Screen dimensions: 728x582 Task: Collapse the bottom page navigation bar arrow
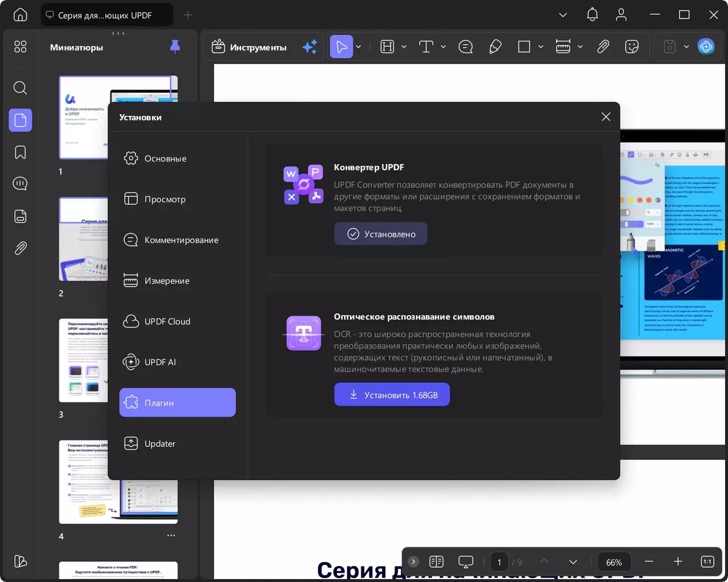pos(413,562)
